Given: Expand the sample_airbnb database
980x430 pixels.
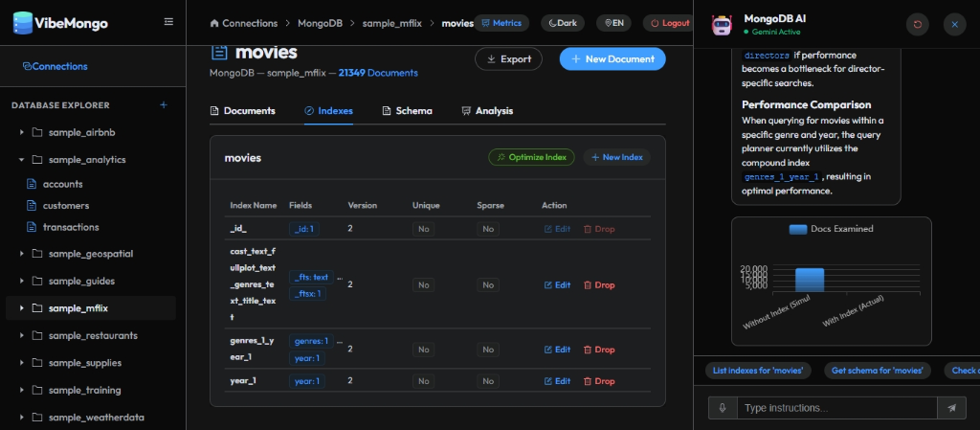Looking at the screenshot, I should point(22,132).
